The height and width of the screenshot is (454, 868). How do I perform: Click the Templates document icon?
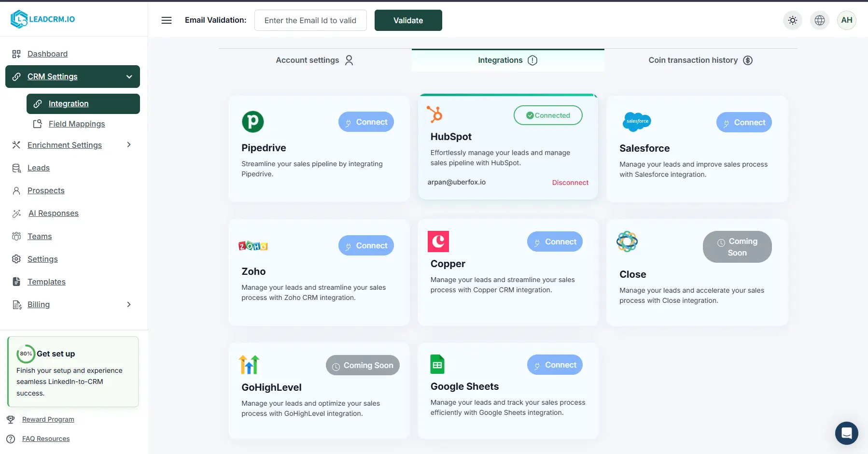click(x=16, y=282)
